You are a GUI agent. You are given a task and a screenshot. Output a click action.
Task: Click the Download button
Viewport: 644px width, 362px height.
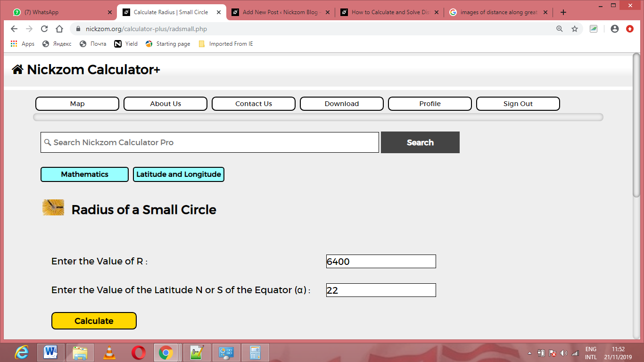pyautogui.click(x=342, y=104)
